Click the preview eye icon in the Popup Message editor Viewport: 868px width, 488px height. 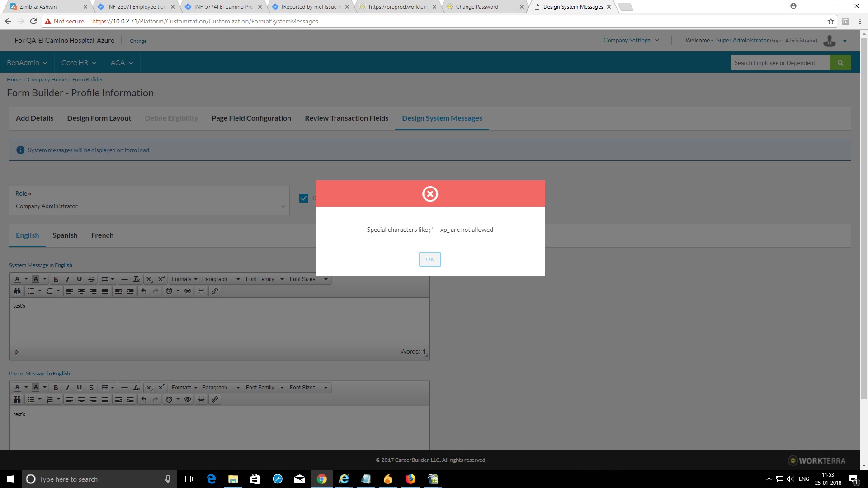point(188,399)
